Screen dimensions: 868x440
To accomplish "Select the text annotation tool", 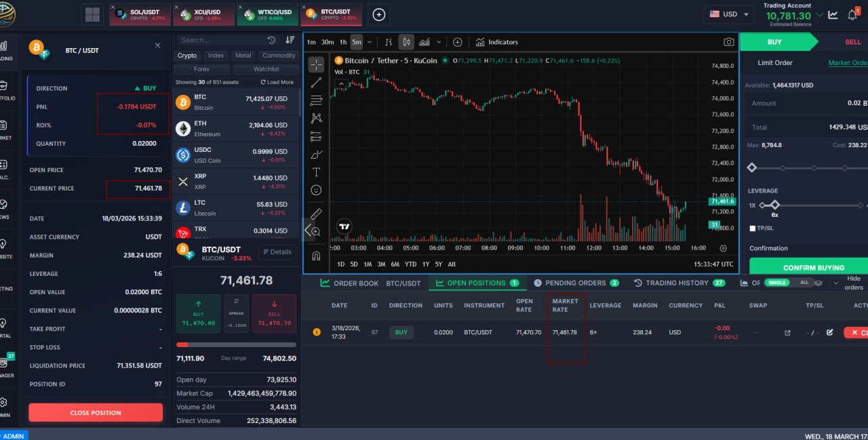I will 316,172.
